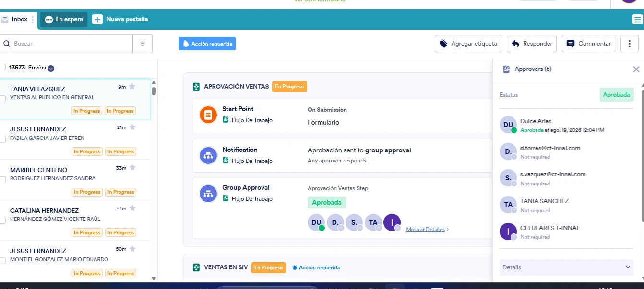Click the APROVACIÓN VENTAS workflow icon
The height and width of the screenshot is (289, 644).
(x=196, y=87)
